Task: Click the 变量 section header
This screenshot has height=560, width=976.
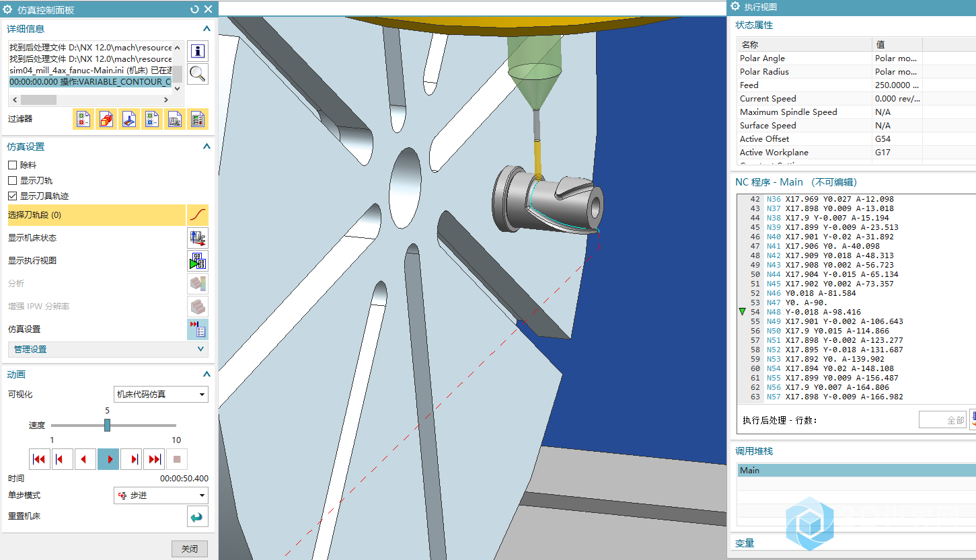Action: pos(745,543)
